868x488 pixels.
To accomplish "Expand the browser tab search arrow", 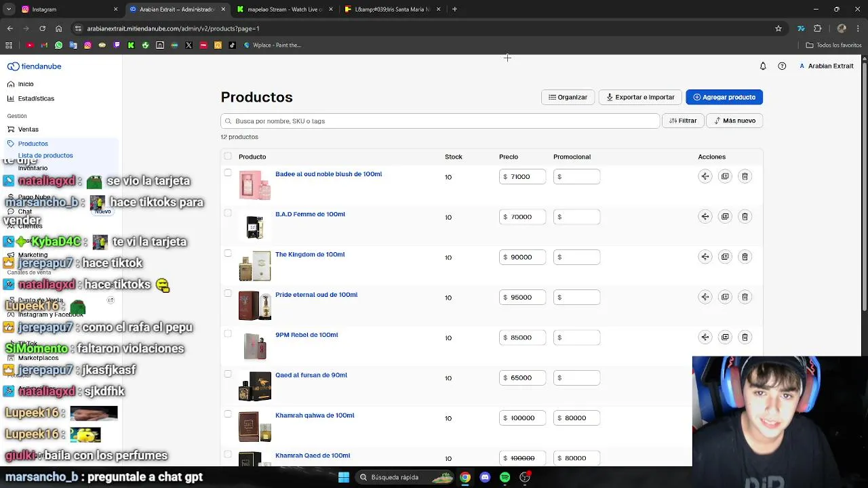I will click(9, 9).
